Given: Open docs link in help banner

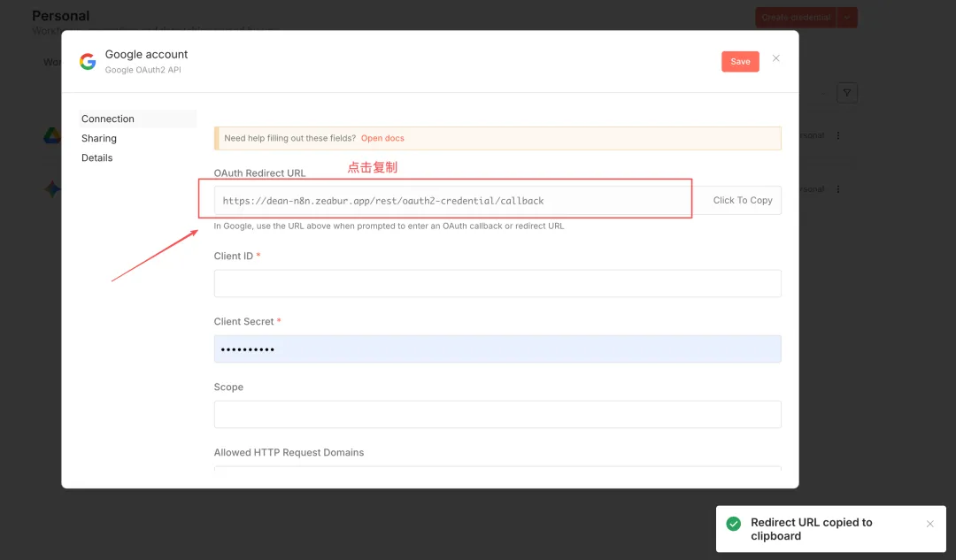Looking at the screenshot, I should 382,138.
